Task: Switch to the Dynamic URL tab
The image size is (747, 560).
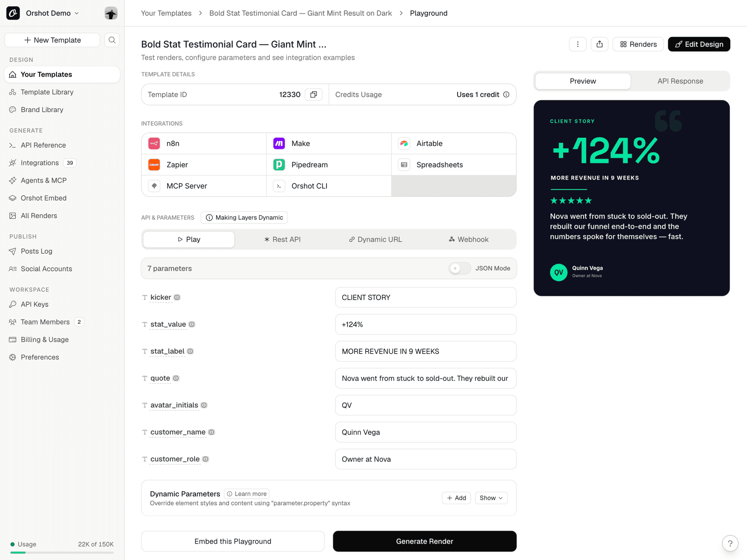Action: tap(375, 239)
